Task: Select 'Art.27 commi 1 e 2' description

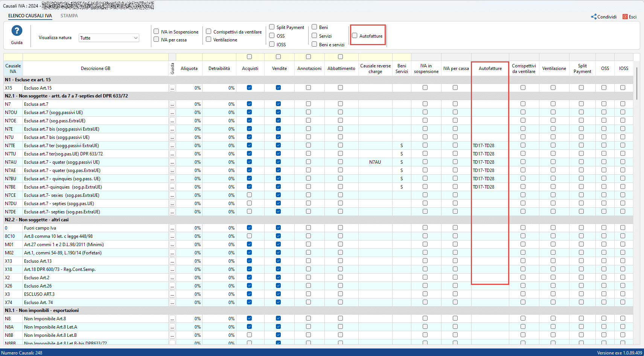Action: point(64,245)
